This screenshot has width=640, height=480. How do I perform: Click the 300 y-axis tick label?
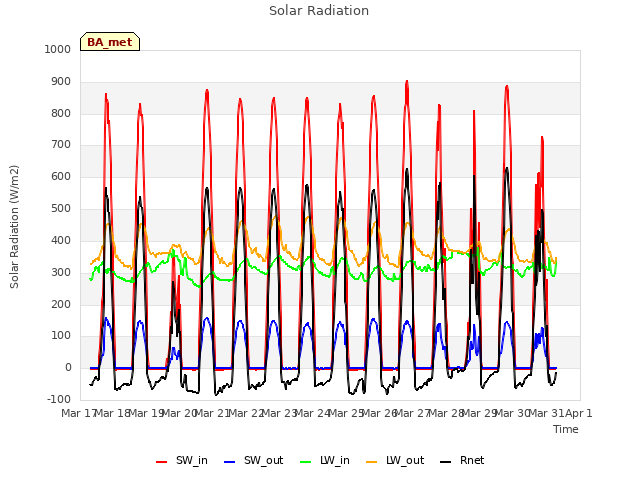(x=61, y=272)
